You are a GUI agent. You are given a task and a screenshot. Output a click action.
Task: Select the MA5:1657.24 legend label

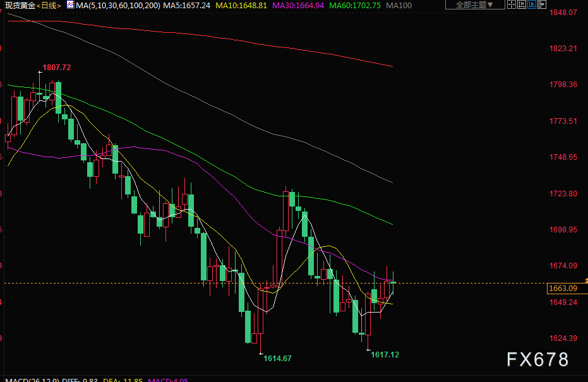pyautogui.click(x=186, y=5)
